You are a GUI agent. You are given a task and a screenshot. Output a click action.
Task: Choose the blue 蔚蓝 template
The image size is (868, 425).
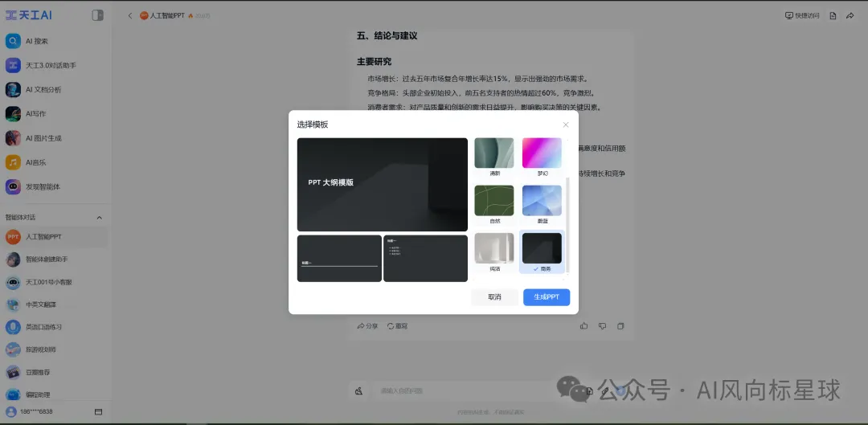pos(542,204)
